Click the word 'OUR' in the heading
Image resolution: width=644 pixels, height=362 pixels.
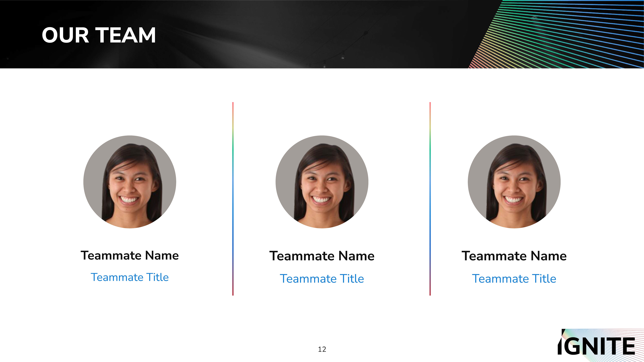pos(66,35)
